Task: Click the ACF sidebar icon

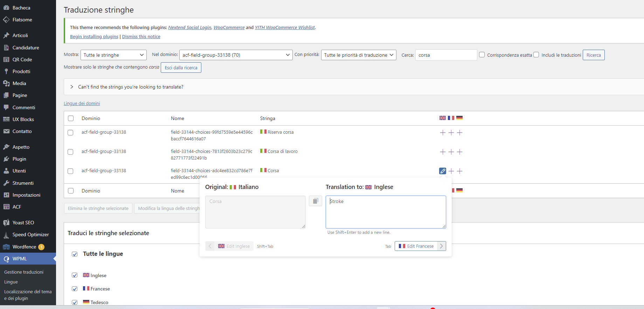Action: pyautogui.click(x=6, y=207)
